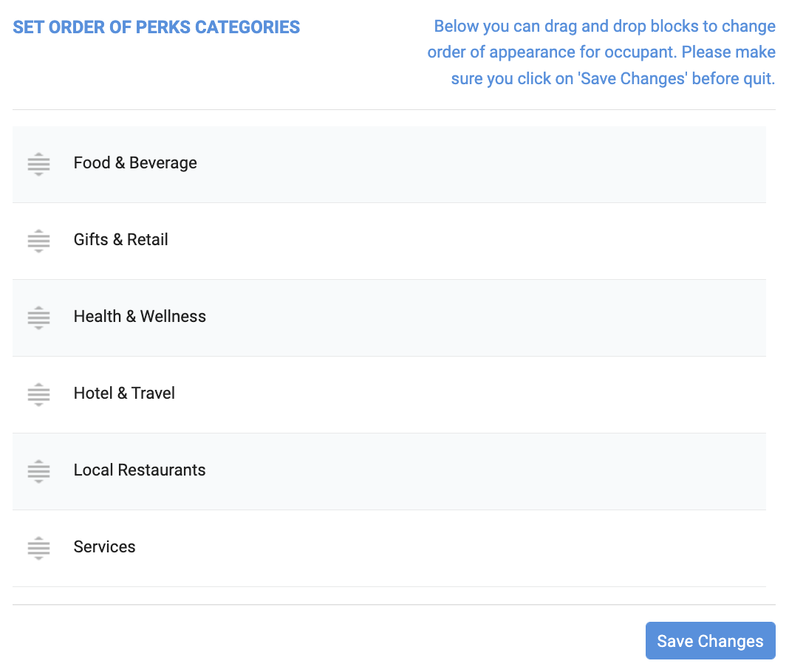Click the drag and drop instructions paragraph
Screen dimensions: 789x672
pyautogui.click(x=601, y=52)
